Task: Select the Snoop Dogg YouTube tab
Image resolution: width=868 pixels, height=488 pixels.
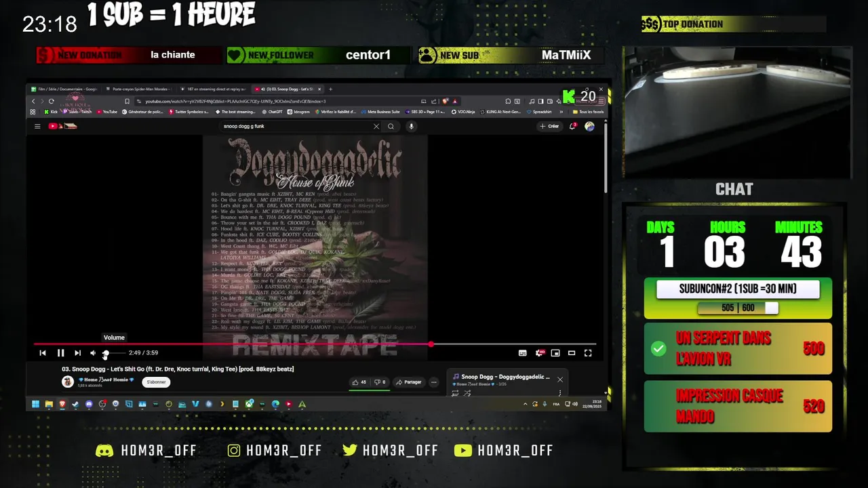Action: point(288,89)
